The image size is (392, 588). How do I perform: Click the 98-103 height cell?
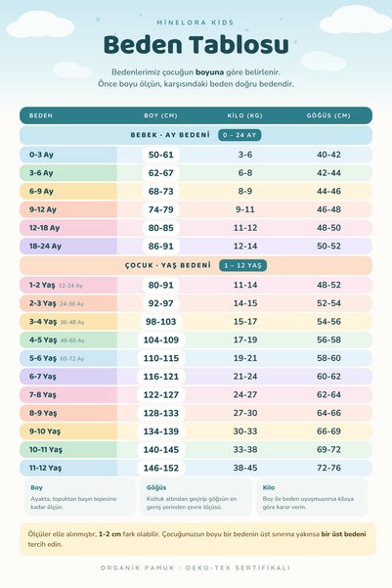160,322
